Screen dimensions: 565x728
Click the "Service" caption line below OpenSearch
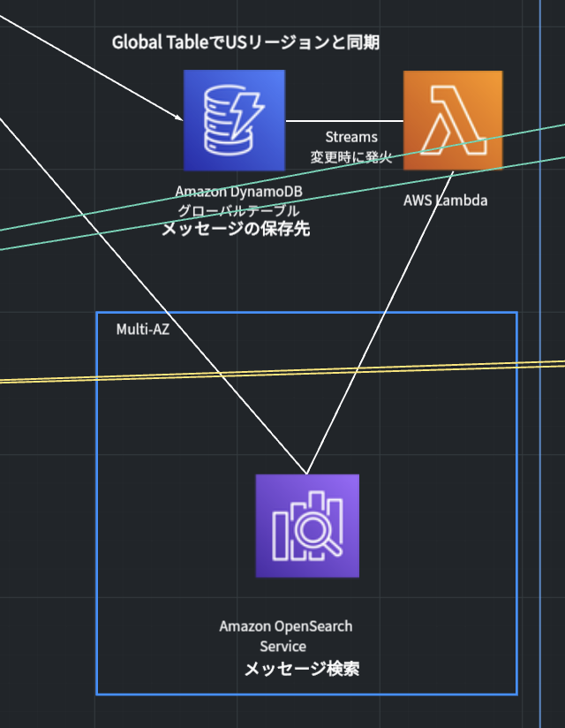(x=283, y=647)
